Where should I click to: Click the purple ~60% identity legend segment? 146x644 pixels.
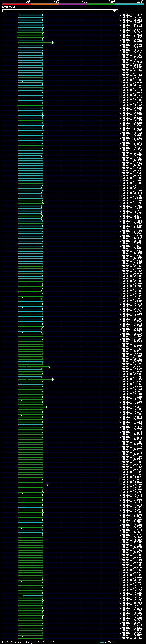[x=73, y=4]
